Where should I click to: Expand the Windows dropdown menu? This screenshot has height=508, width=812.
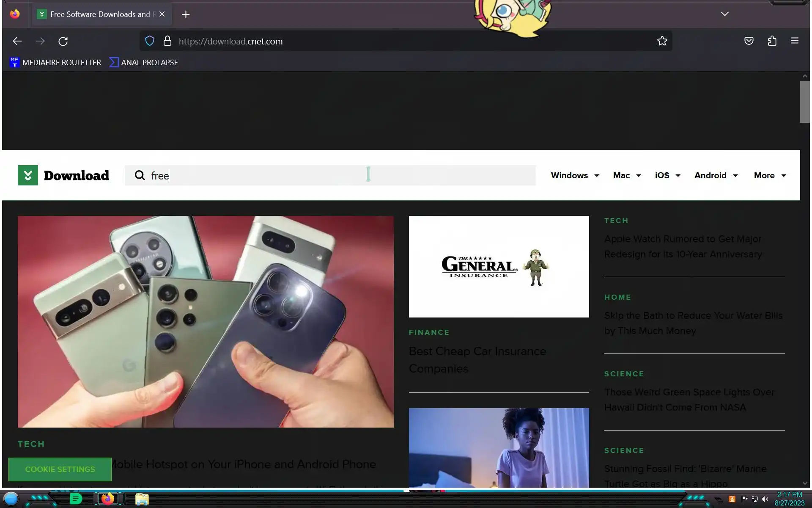(575, 175)
